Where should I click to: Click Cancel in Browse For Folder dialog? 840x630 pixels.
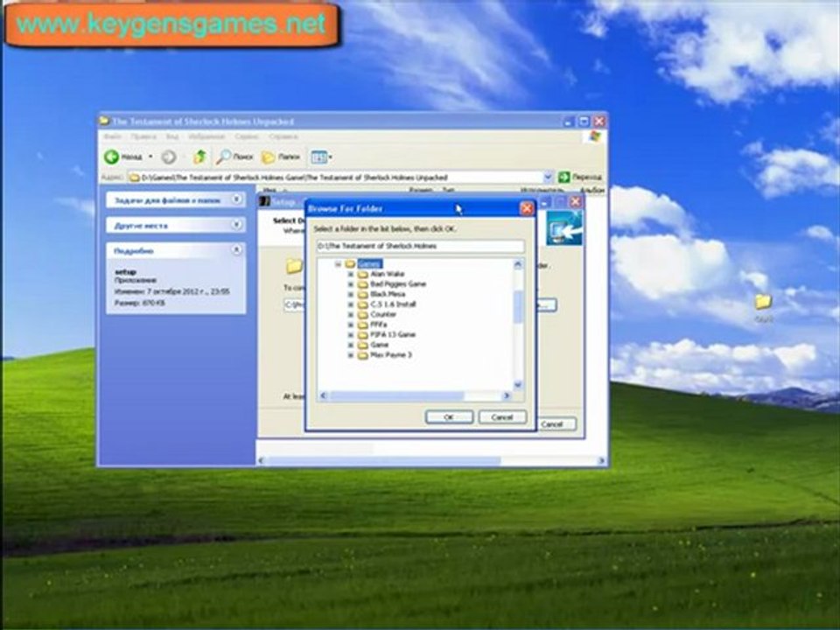pos(502,416)
